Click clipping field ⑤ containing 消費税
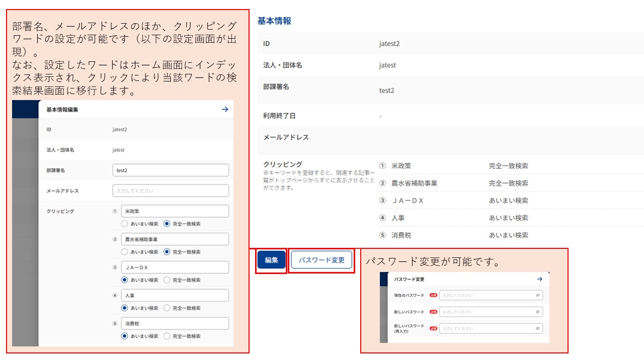The width and height of the screenshot is (644, 362). click(x=175, y=324)
